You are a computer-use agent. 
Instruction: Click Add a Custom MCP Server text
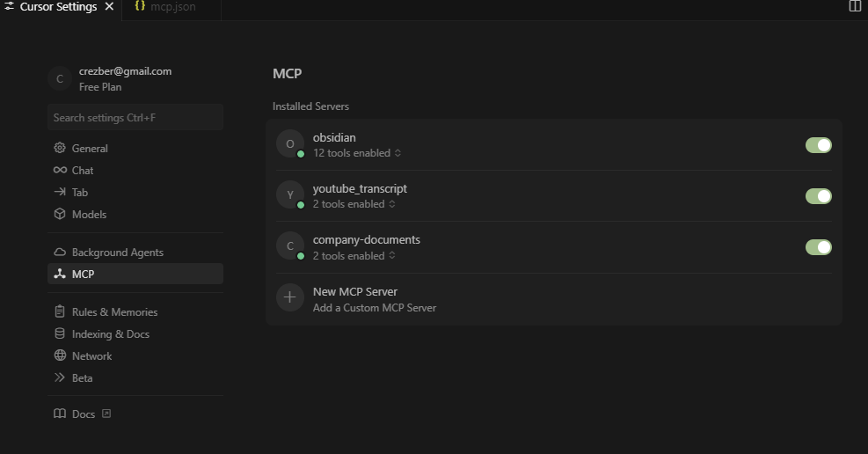point(375,307)
